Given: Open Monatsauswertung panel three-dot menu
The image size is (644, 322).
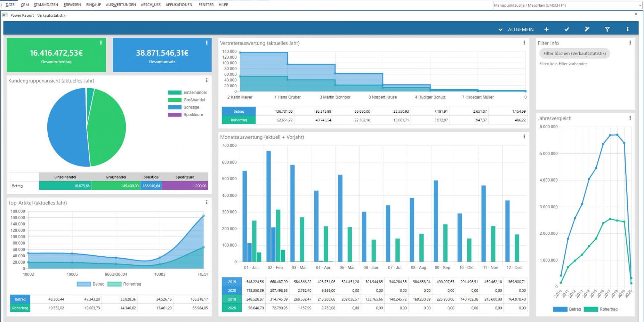Looking at the screenshot, I should coord(524,137).
